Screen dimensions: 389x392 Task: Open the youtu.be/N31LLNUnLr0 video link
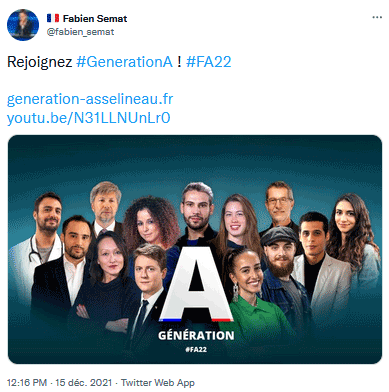point(89,118)
